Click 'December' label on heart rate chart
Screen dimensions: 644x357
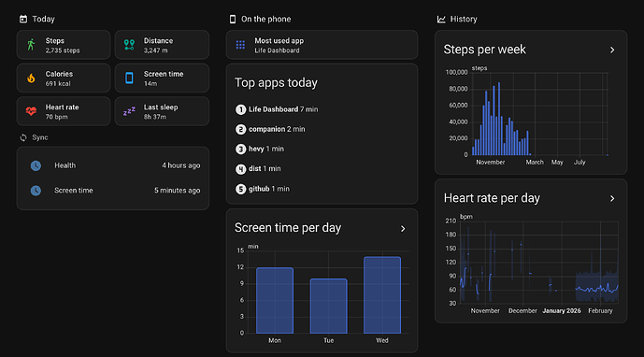[522, 311]
